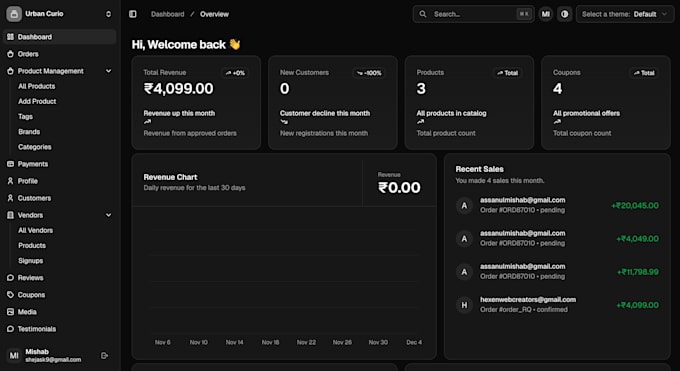Click the Testimonials chat bubble icon
The width and height of the screenshot is (680, 371).
[10, 329]
